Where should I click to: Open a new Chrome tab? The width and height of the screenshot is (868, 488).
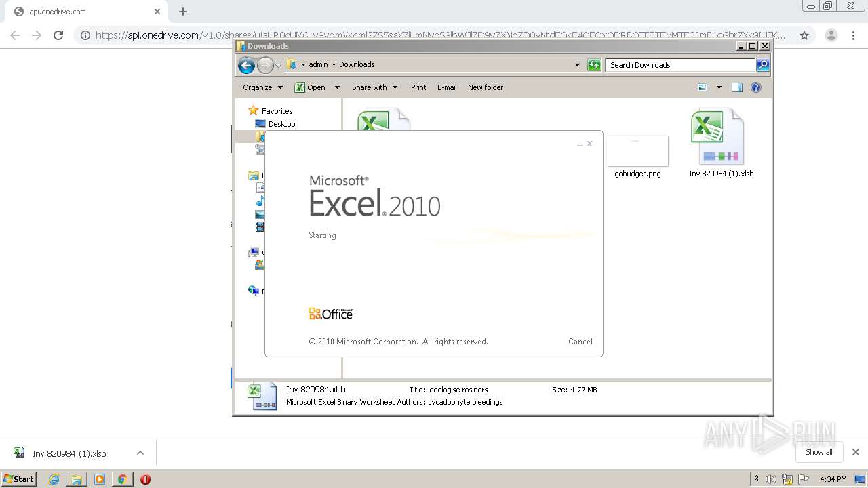pos(183,12)
